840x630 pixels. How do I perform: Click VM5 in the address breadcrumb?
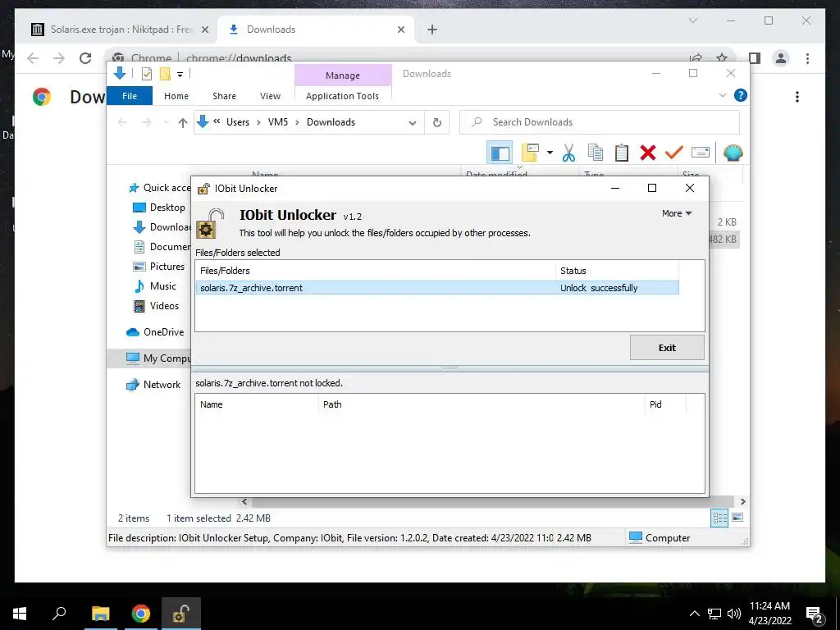click(x=277, y=122)
